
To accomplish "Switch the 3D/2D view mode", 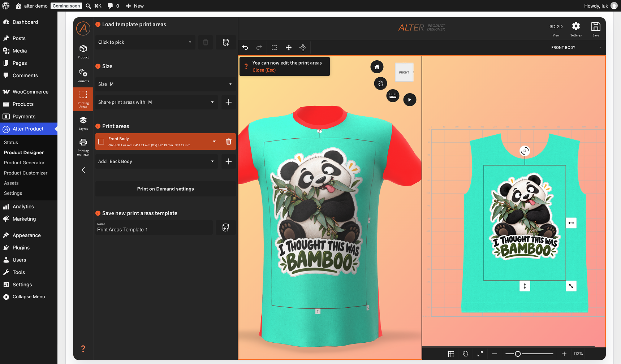I will pyautogui.click(x=556, y=29).
